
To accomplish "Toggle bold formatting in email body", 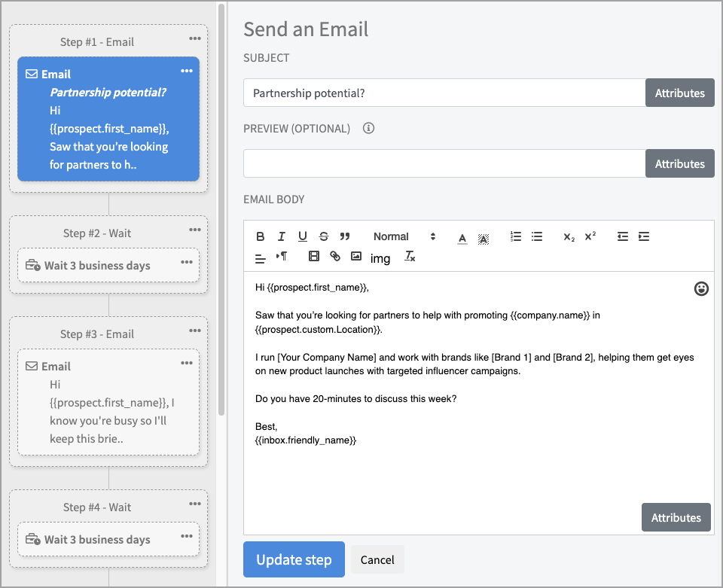I will pos(261,236).
